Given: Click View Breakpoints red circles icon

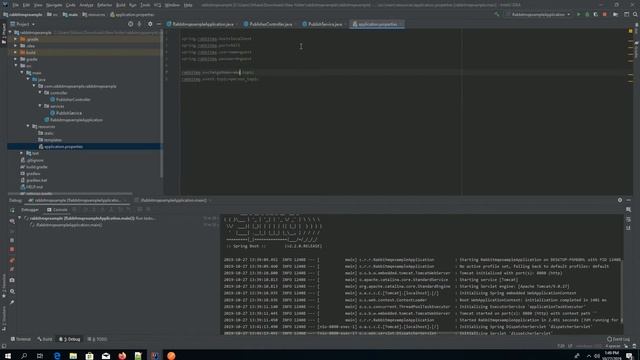Looking at the screenshot, I should pos(12,260).
